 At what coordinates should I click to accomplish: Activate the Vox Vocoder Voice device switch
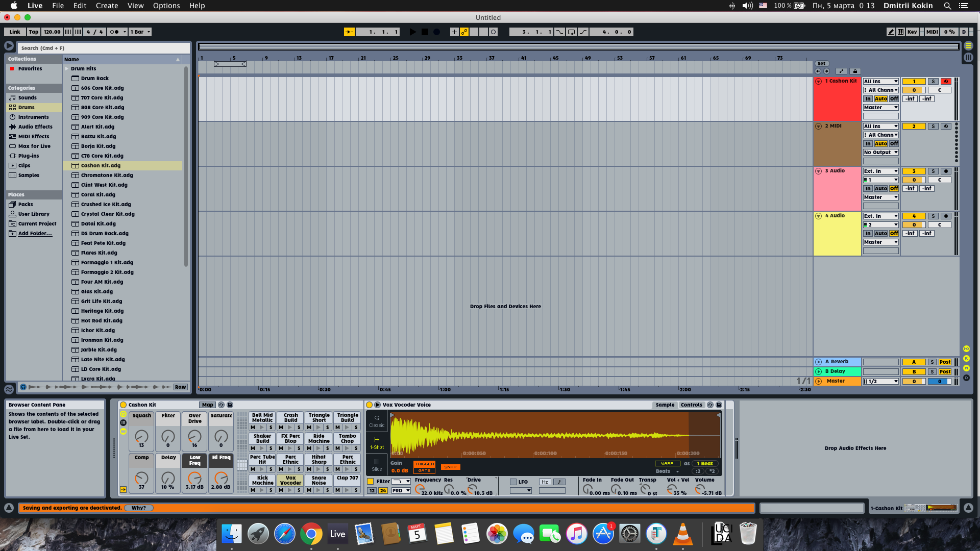(x=370, y=405)
